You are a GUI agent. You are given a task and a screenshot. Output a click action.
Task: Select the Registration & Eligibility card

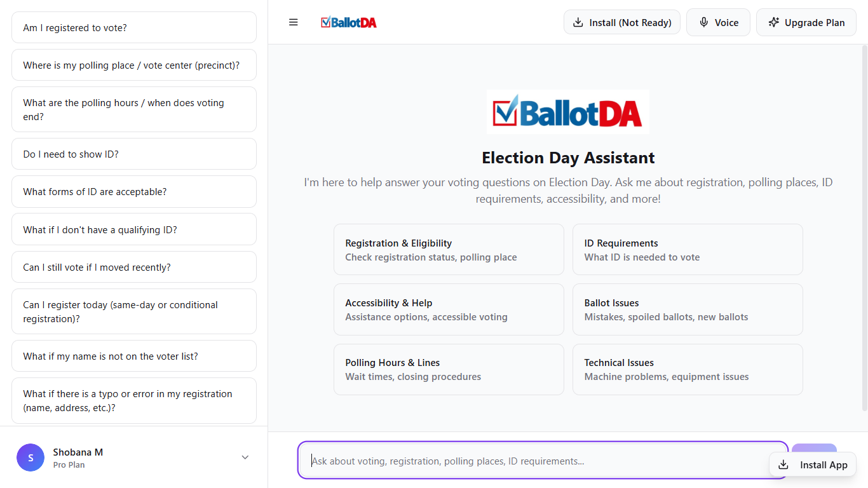click(x=449, y=250)
